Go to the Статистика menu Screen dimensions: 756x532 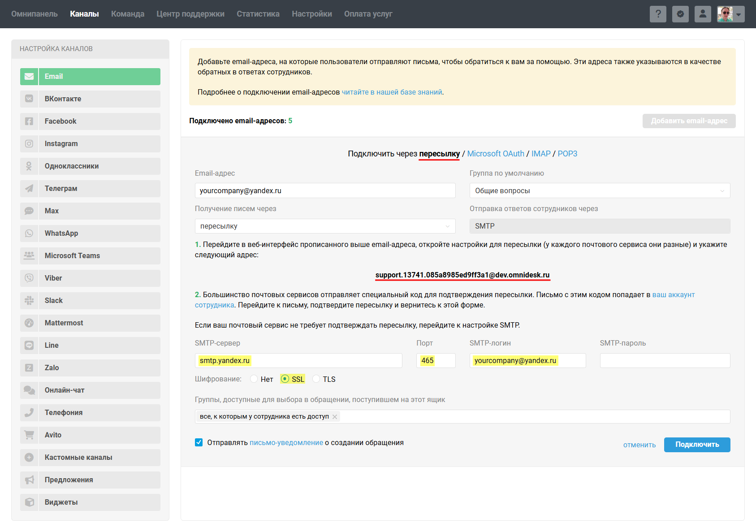pos(258,14)
